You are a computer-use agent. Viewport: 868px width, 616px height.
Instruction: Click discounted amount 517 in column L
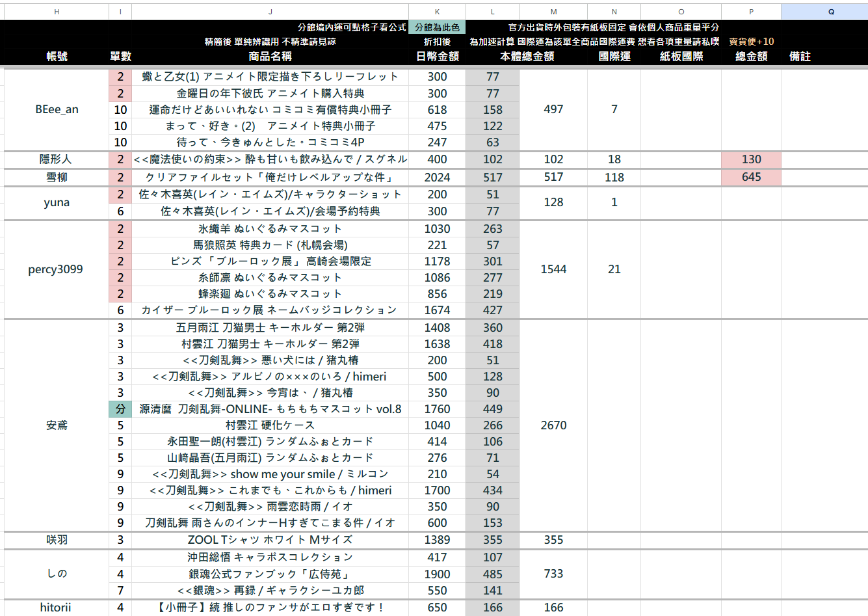(492, 177)
